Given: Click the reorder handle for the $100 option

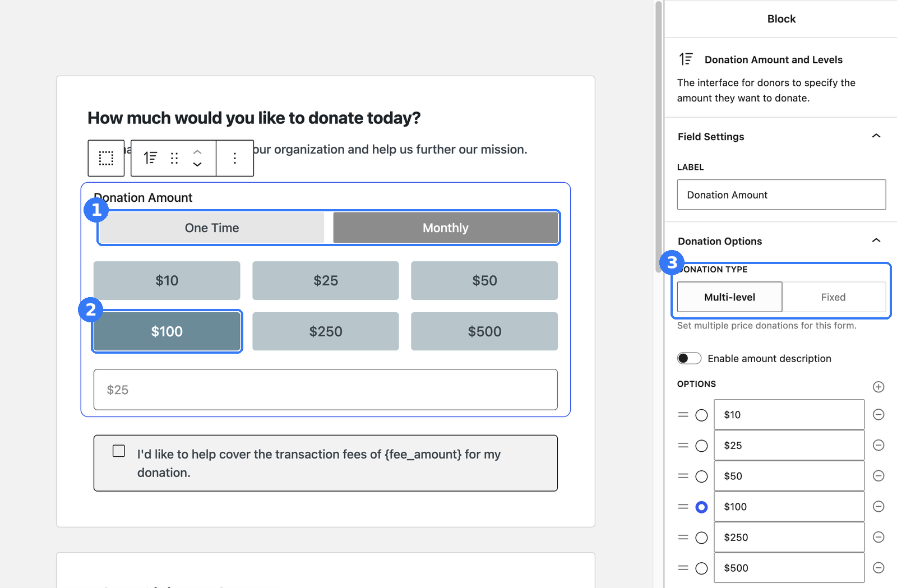Looking at the screenshot, I should point(683,507).
